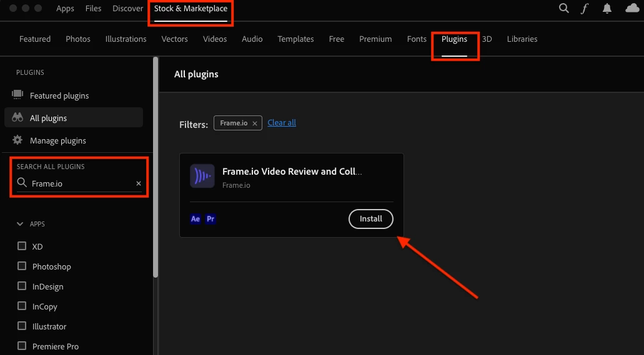This screenshot has height=355, width=644.
Task: Click the After Effects Ae badge
Action: click(196, 219)
